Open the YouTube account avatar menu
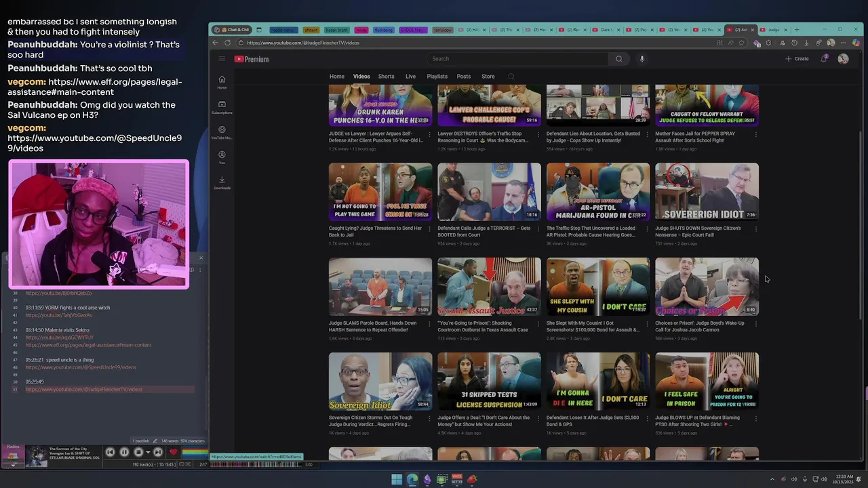Viewport: 868px width, 488px height. coord(843,59)
